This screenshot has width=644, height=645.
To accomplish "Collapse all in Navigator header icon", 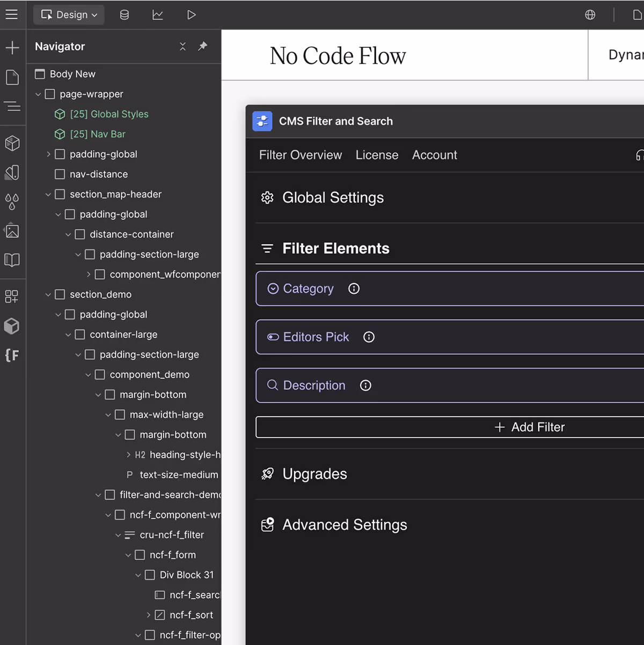I will pos(183,47).
